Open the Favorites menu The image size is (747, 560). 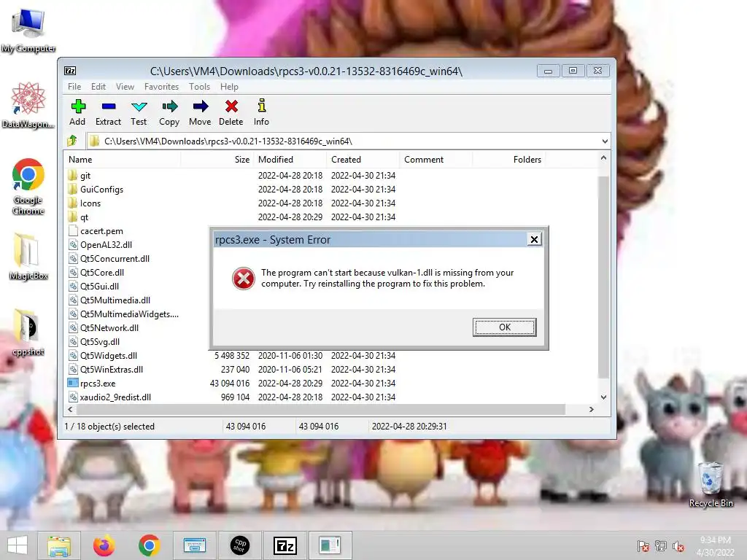pyautogui.click(x=161, y=87)
